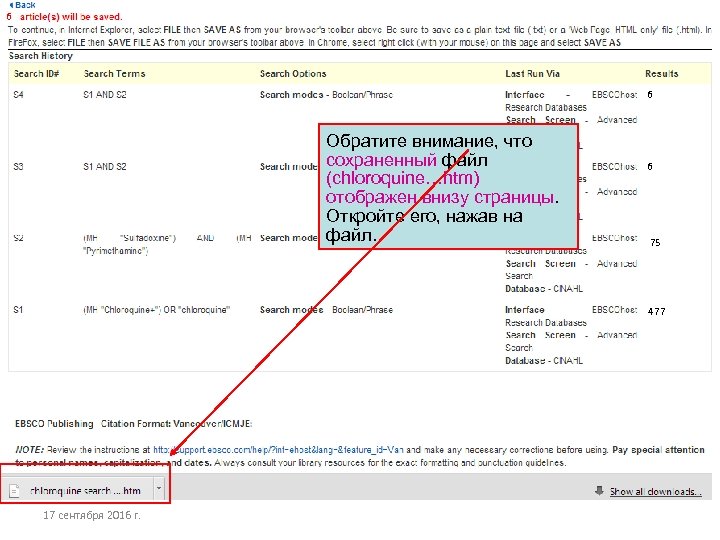
Task: Click the S1 AND S2 terms in row S3
Action: coord(105,166)
